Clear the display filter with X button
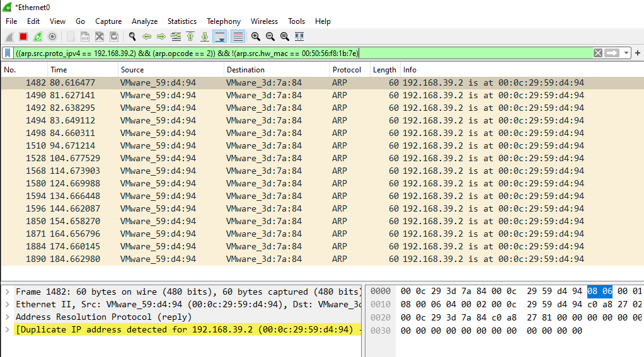The image size is (644, 357). [x=597, y=54]
